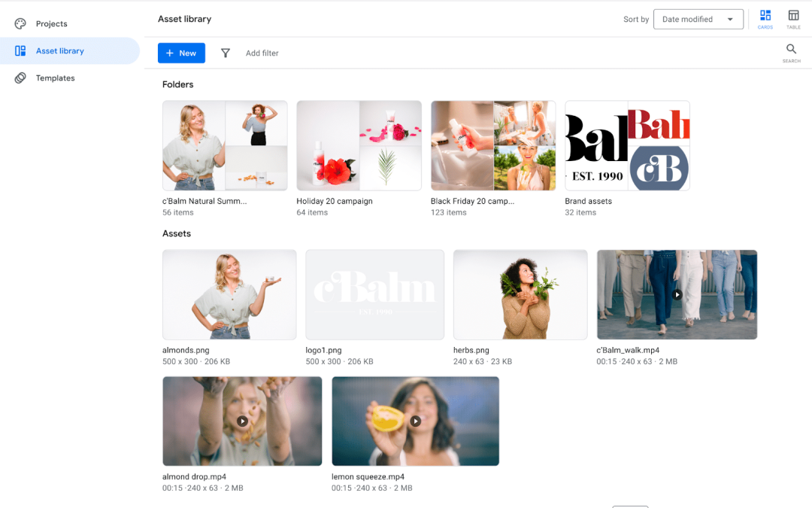The width and height of the screenshot is (812, 508).
Task: Play the lemon squeeze.mp4 video
Action: [x=414, y=421]
